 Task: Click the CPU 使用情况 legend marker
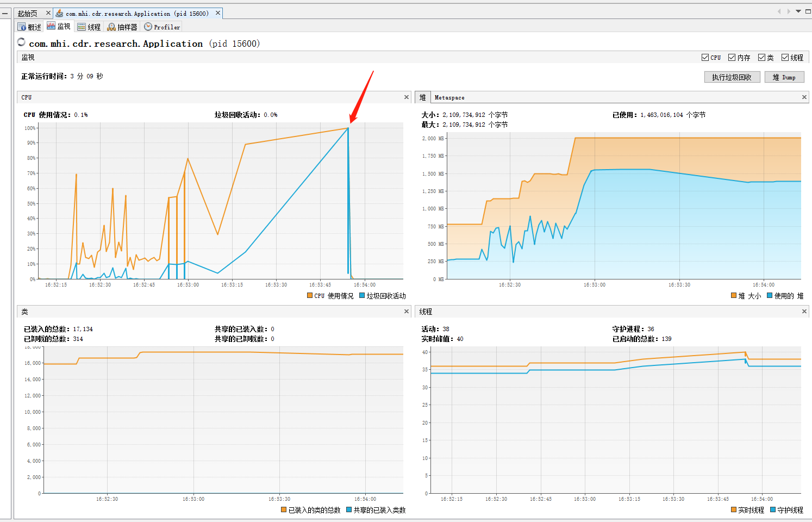pos(309,296)
